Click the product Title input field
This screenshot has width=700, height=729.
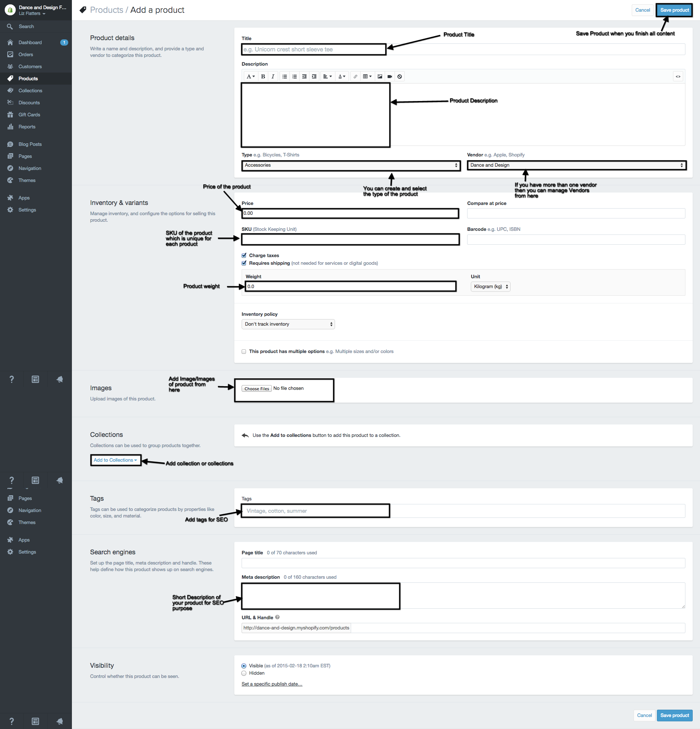tap(462, 50)
